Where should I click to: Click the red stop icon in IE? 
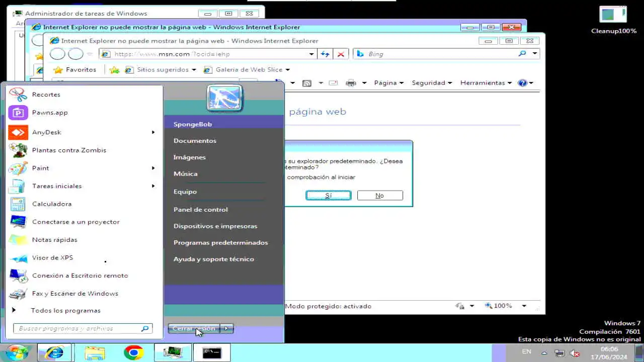click(x=341, y=54)
